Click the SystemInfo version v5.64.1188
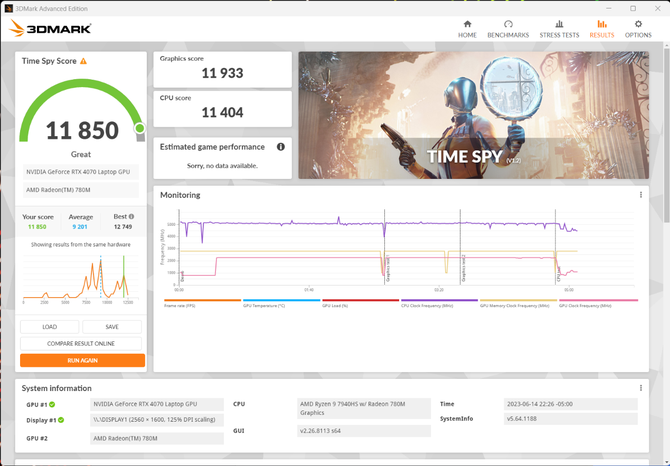The width and height of the screenshot is (670, 466). click(570, 419)
